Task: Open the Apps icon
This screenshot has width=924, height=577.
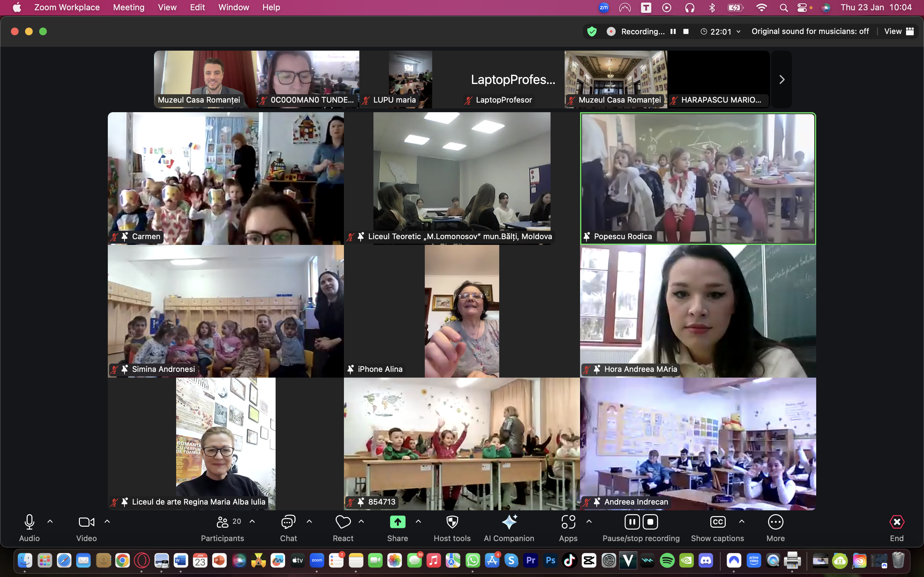Action: coord(568,522)
